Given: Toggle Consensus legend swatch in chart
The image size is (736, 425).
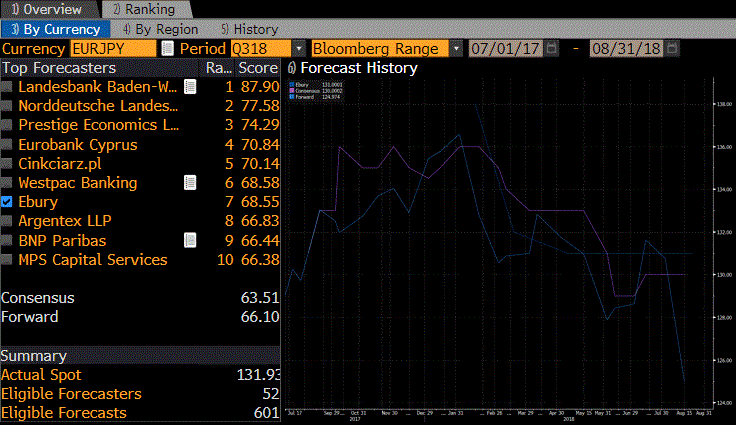Looking at the screenshot, I should point(292,91).
